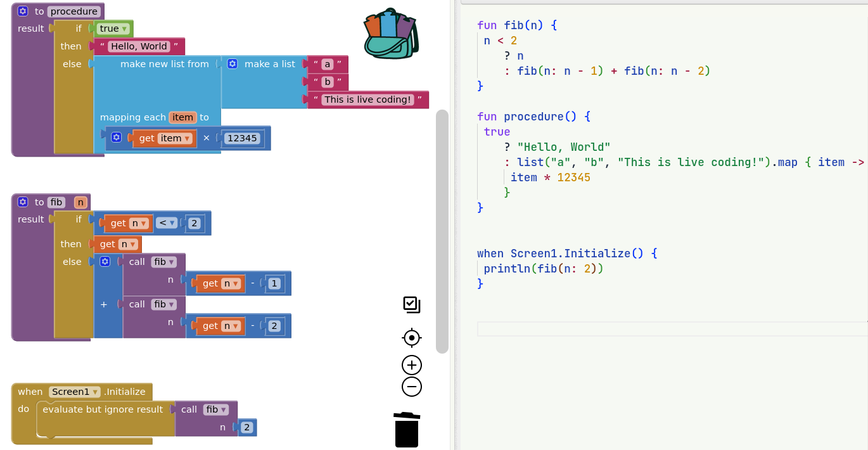Edit the text field 'This is live coding!'
Image resolution: width=868 pixels, height=450 pixels.
pos(367,100)
